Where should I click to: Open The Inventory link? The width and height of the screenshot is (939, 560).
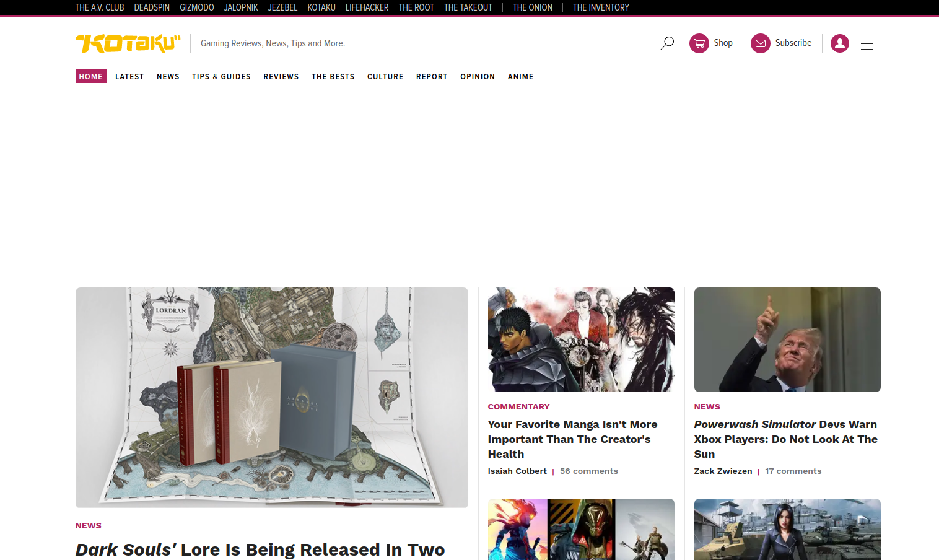point(601,7)
